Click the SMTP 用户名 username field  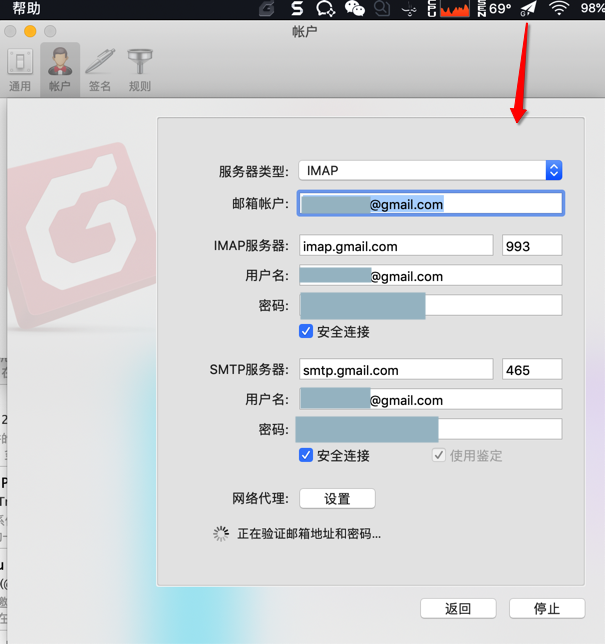point(430,400)
